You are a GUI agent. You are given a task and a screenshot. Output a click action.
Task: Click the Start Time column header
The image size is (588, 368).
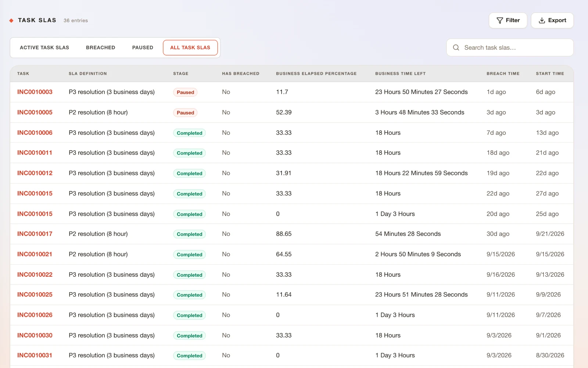[x=550, y=74]
